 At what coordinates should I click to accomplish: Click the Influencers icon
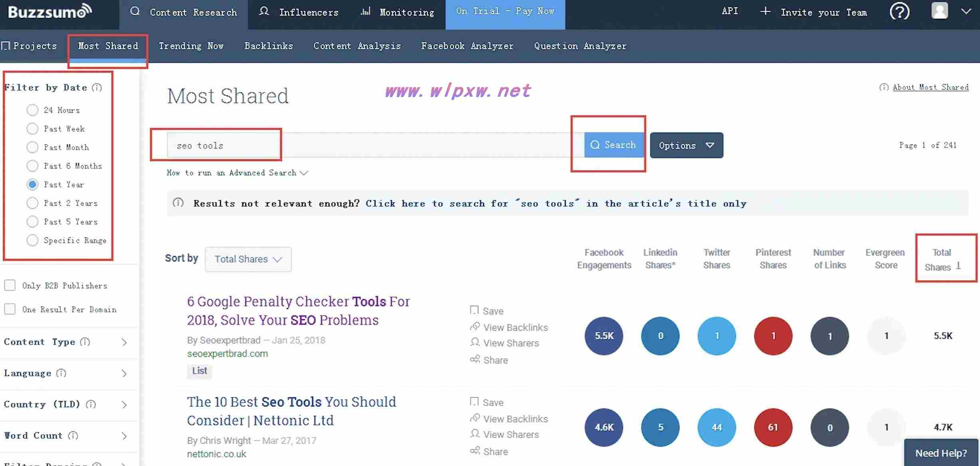[x=263, y=11]
